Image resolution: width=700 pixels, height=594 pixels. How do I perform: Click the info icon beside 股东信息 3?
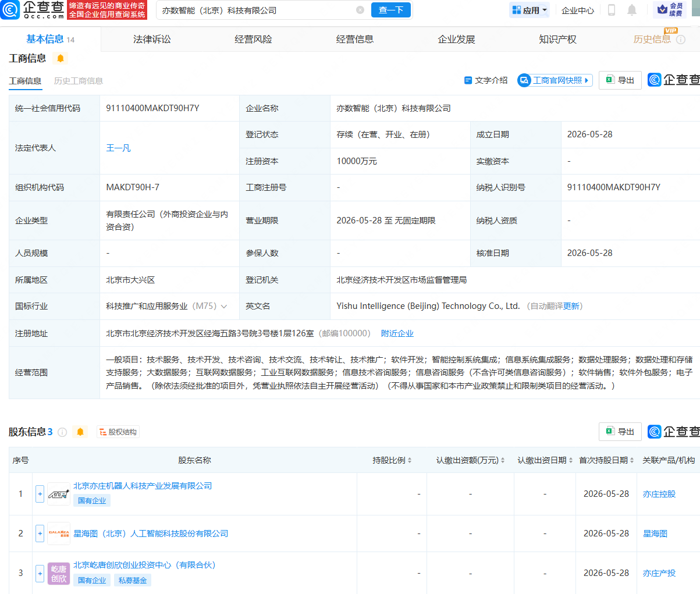pos(62,432)
